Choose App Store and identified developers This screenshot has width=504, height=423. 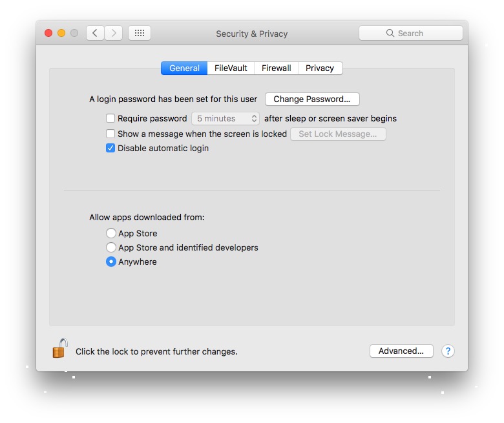pos(111,248)
